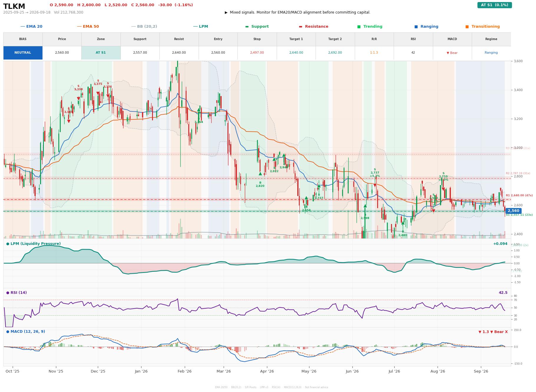Click the buy triangle above B 2,654
This screenshot has width=536, height=392.
306,198
